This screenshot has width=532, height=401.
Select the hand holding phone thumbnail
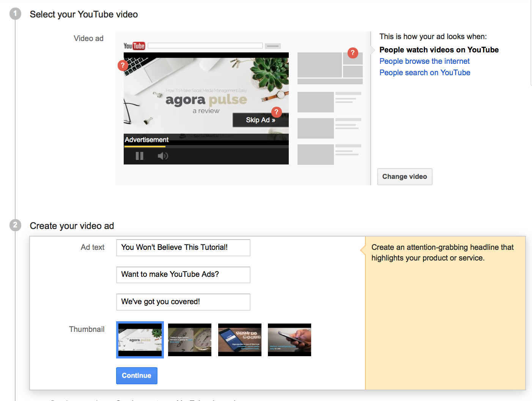(x=289, y=340)
